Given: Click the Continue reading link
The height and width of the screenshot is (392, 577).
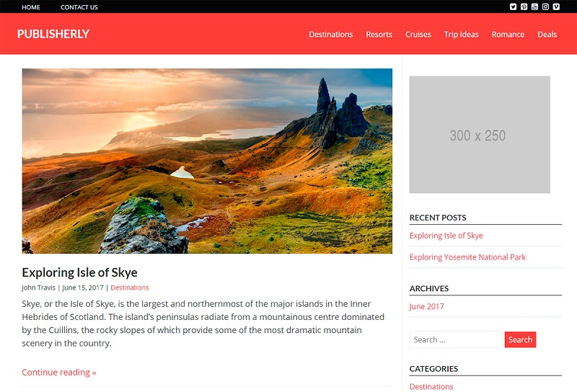Looking at the screenshot, I should pyautogui.click(x=59, y=372).
